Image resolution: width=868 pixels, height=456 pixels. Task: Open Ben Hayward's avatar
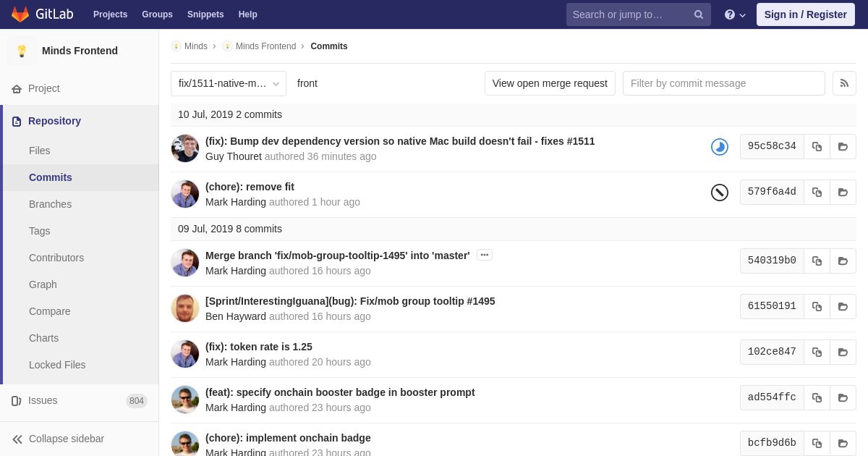point(185,308)
